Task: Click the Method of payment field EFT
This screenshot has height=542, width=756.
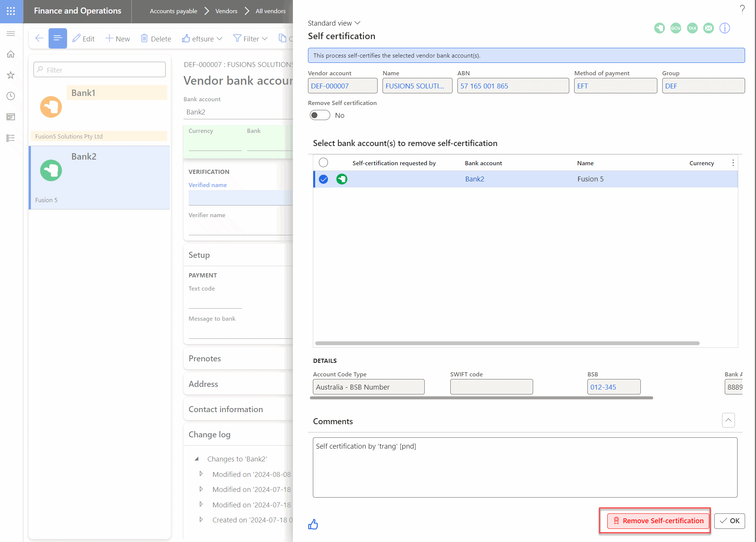Action: [616, 86]
